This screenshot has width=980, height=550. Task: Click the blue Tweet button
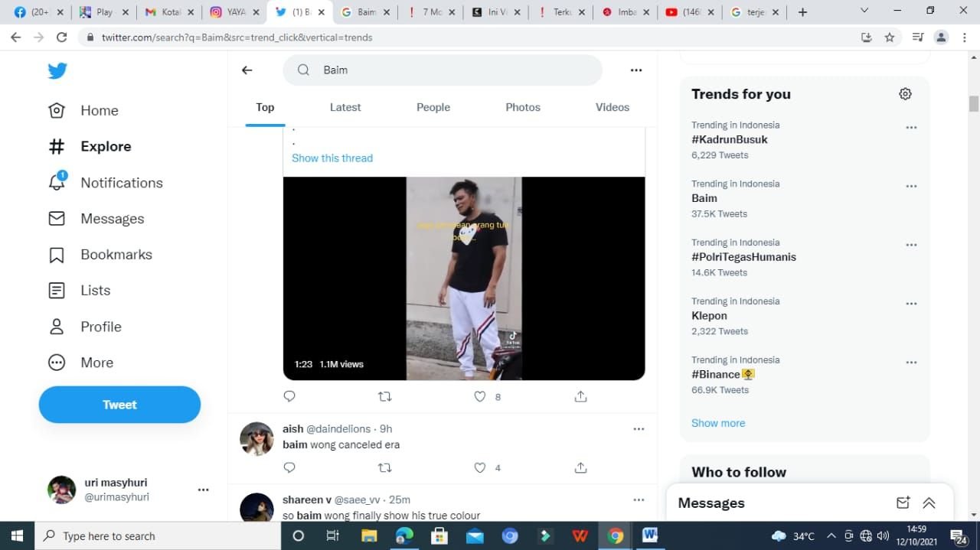[119, 405]
